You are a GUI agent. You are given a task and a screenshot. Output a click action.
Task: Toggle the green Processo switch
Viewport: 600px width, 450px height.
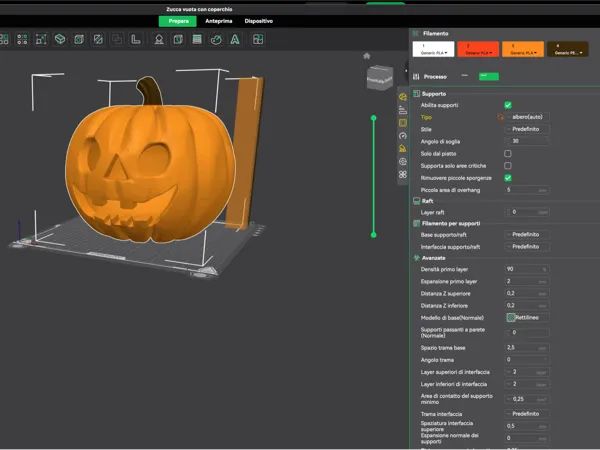coord(489,77)
